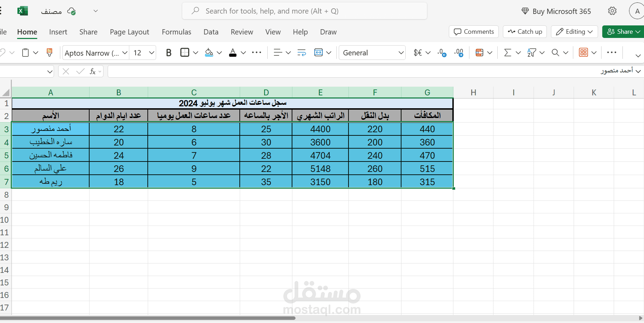Screen dimensions: 644x323
Task: Click the cloud saved status icon
Action: (71, 11)
